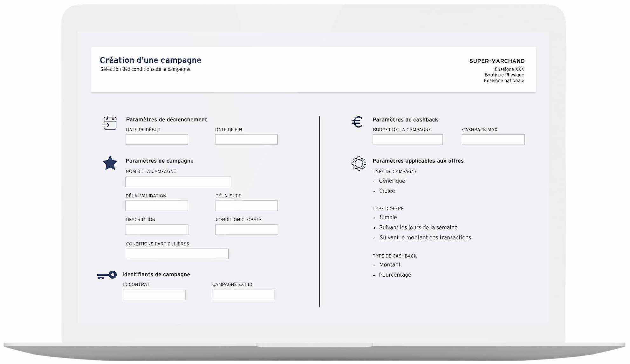This screenshot has width=630, height=364.
Task: Click the euro icon beside Paramètres de cashback
Action: pos(357,122)
